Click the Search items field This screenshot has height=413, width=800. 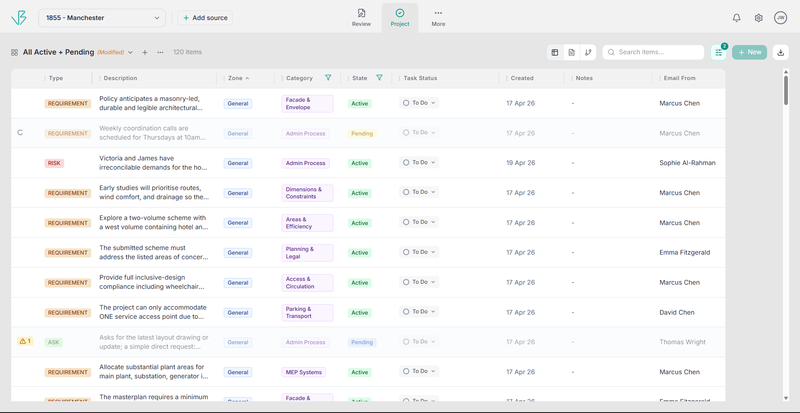click(x=653, y=52)
